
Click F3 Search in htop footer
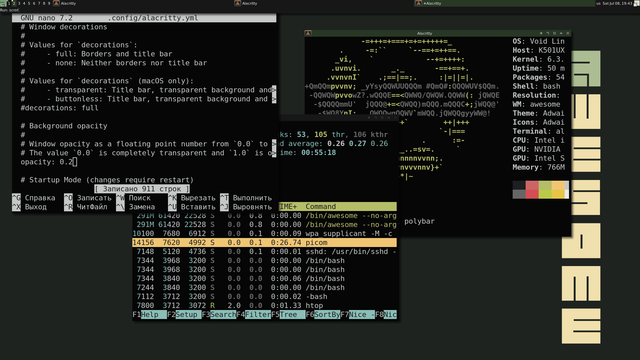(x=219, y=315)
